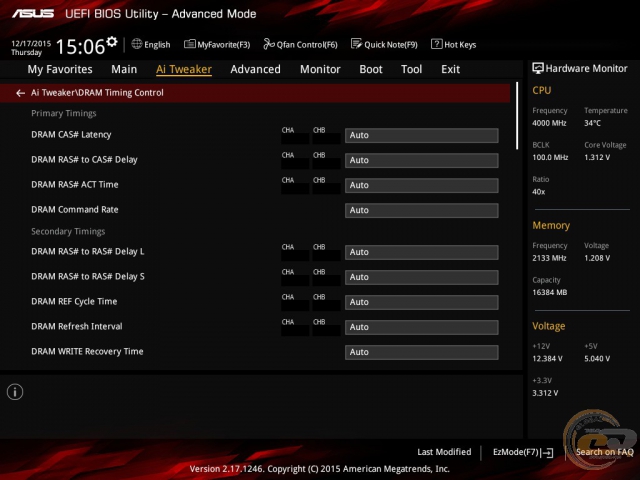Click the DRAM Command Rate label

(x=75, y=209)
